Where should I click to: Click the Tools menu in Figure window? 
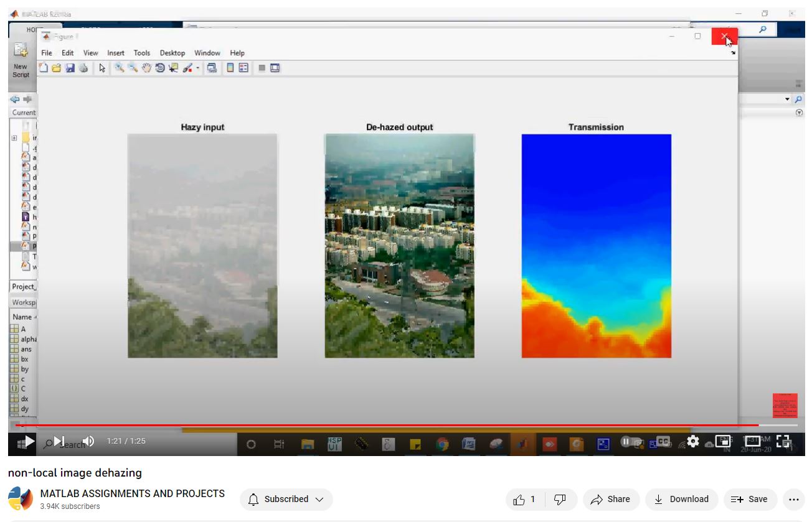(142, 53)
